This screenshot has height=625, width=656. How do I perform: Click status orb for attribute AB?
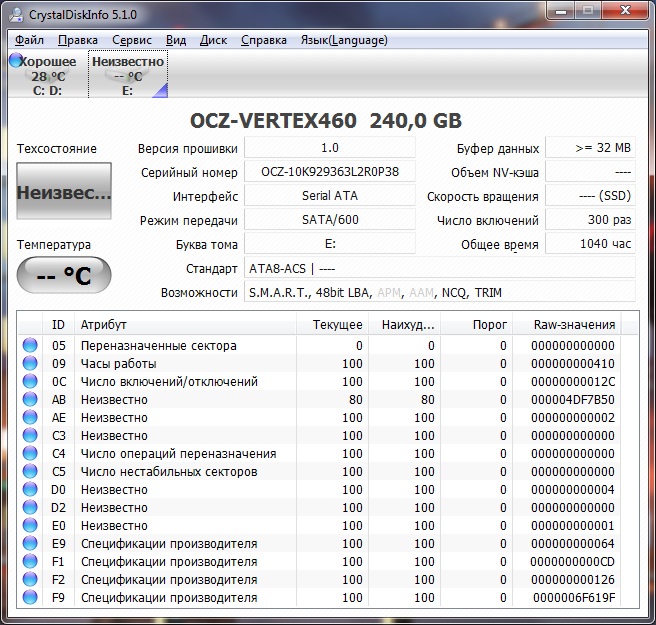(30, 399)
